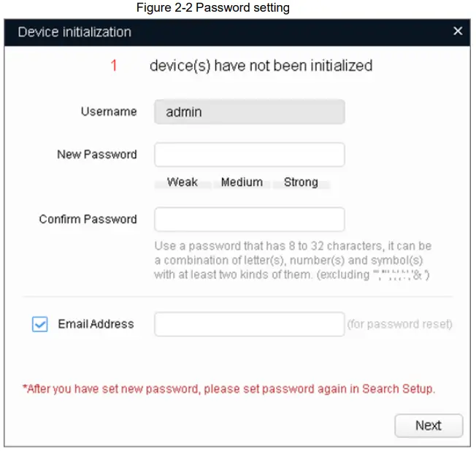Click the Weak password strength indicator
Screen dimensions: 476x451
click(182, 182)
